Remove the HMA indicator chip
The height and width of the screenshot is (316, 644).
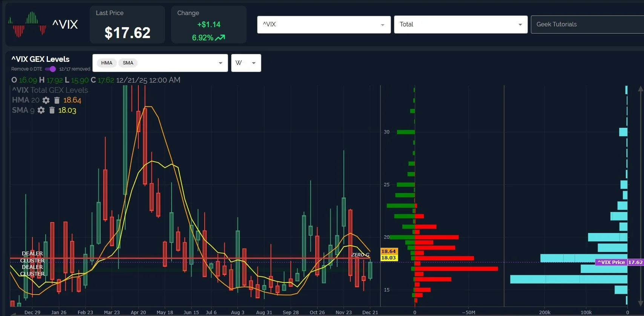107,63
